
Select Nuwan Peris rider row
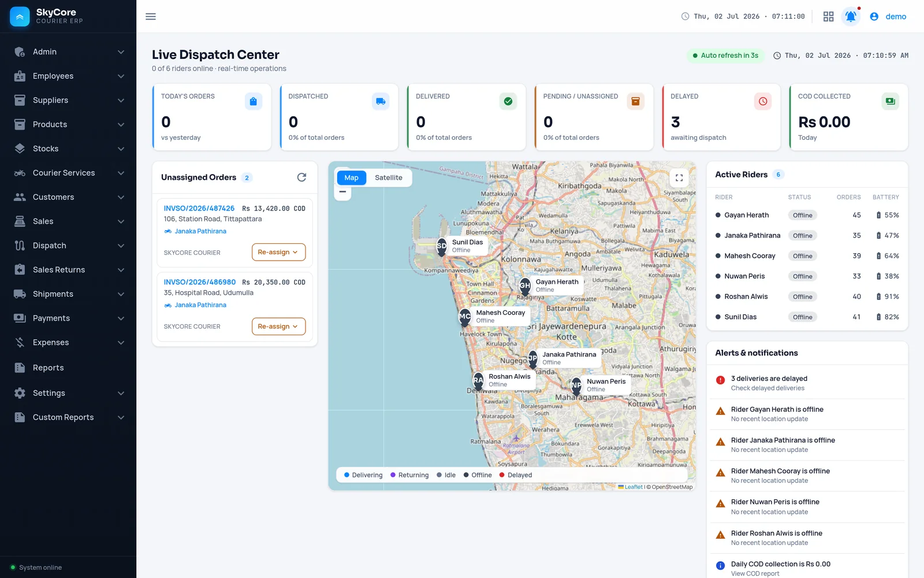pos(807,276)
